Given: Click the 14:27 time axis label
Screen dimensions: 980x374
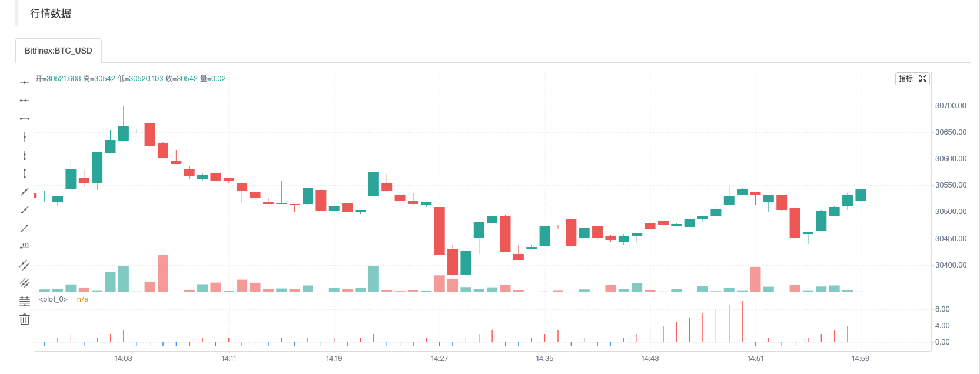Looking at the screenshot, I should pyautogui.click(x=439, y=358).
